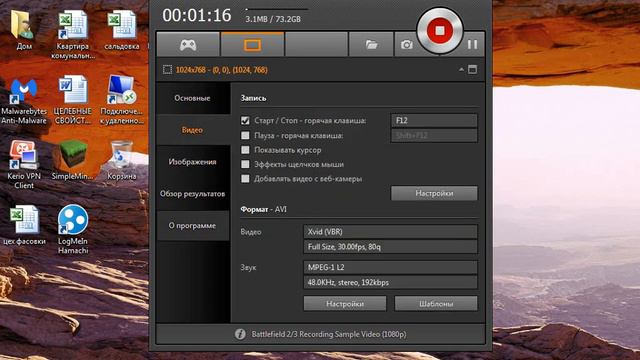640x360 pixels.
Task: Launch Kerio VPN Client desktop icon
Action: click(x=24, y=164)
